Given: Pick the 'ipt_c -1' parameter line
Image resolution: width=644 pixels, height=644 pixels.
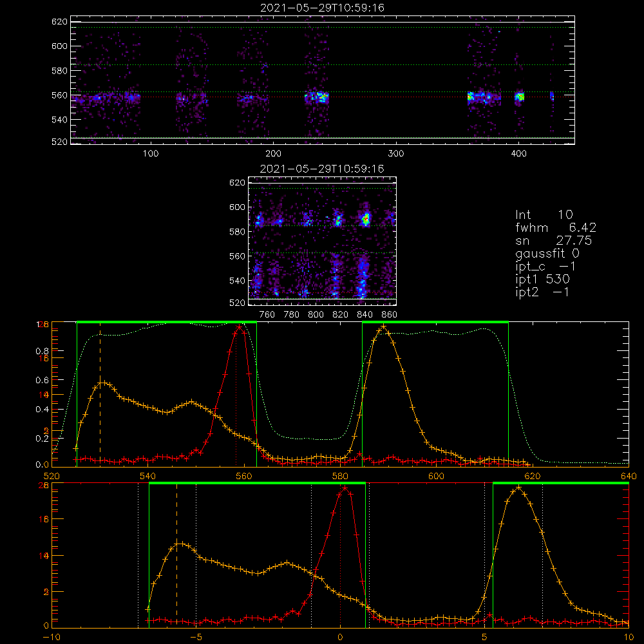Looking at the screenshot, I should [546, 267].
